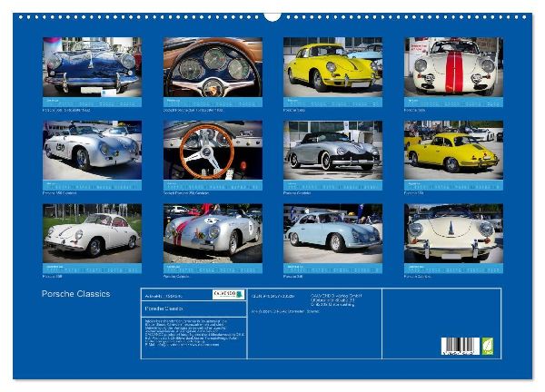Click the barcode next to the leaf logo
Image resolution: width=545 pixels, height=392 pixels.
point(461,346)
